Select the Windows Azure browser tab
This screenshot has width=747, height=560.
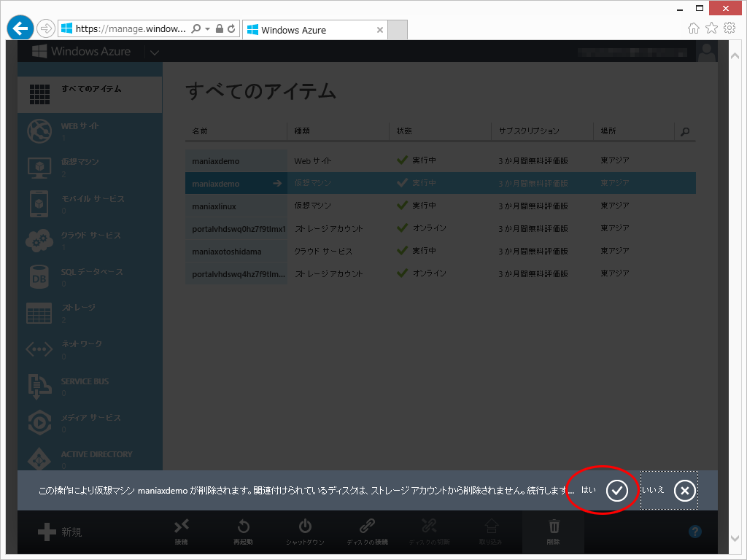(314, 30)
